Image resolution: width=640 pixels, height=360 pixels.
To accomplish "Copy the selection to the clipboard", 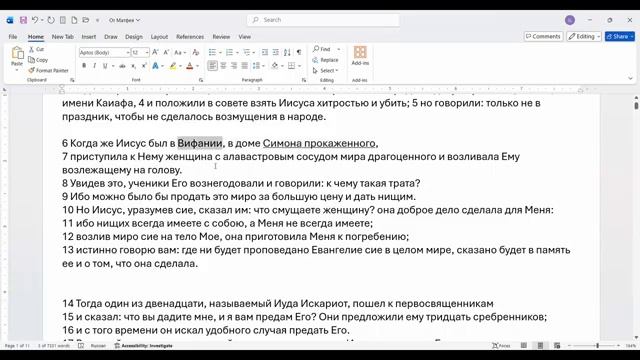I will click(x=38, y=60).
